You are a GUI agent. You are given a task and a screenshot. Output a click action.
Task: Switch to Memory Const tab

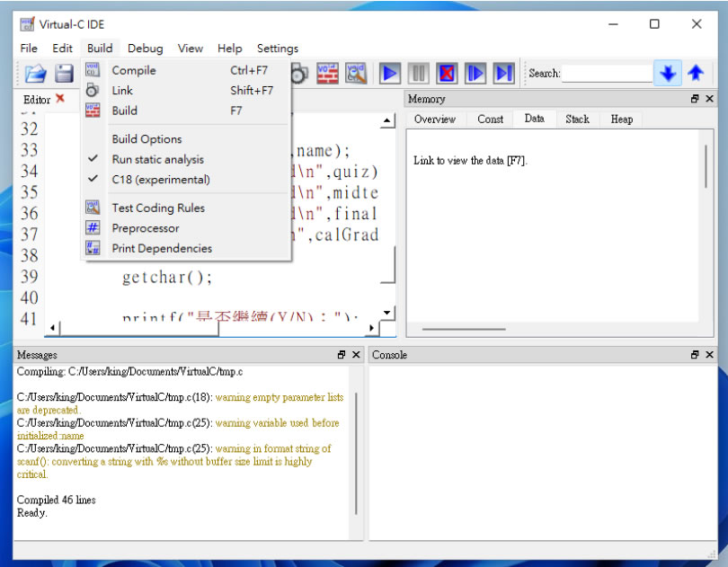coord(491,120)
